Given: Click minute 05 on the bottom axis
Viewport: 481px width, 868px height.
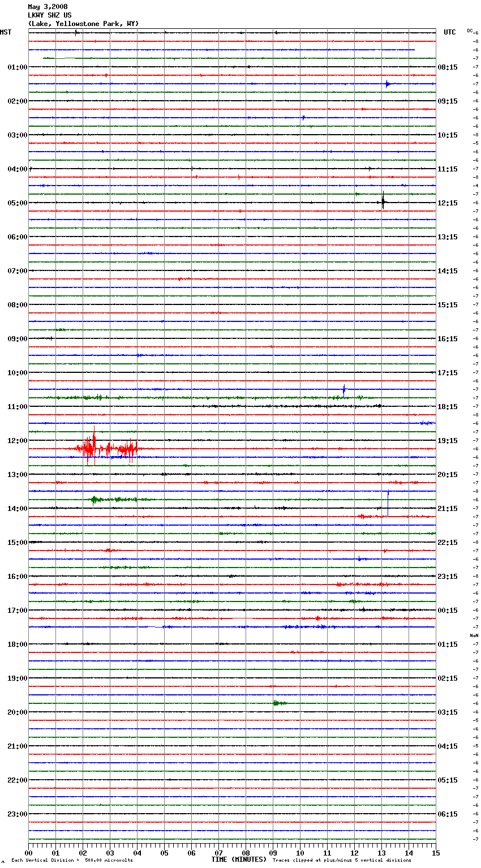Looking at the screenshot, I should 164,853.
